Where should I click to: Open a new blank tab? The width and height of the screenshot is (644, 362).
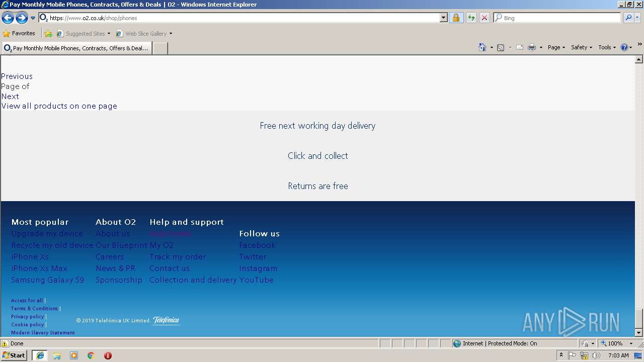click(160, 48)
